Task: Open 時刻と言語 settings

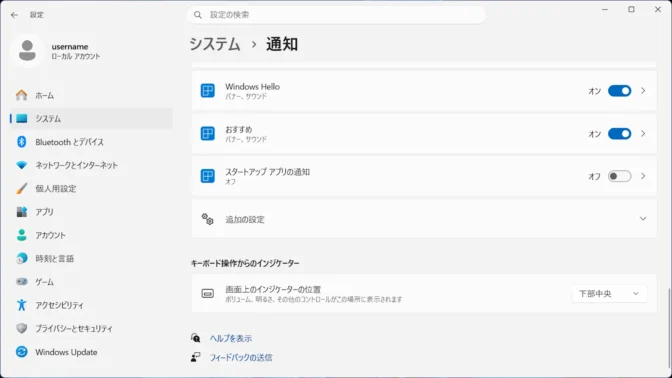Action: pyautogui.click(x=91, y=258)
